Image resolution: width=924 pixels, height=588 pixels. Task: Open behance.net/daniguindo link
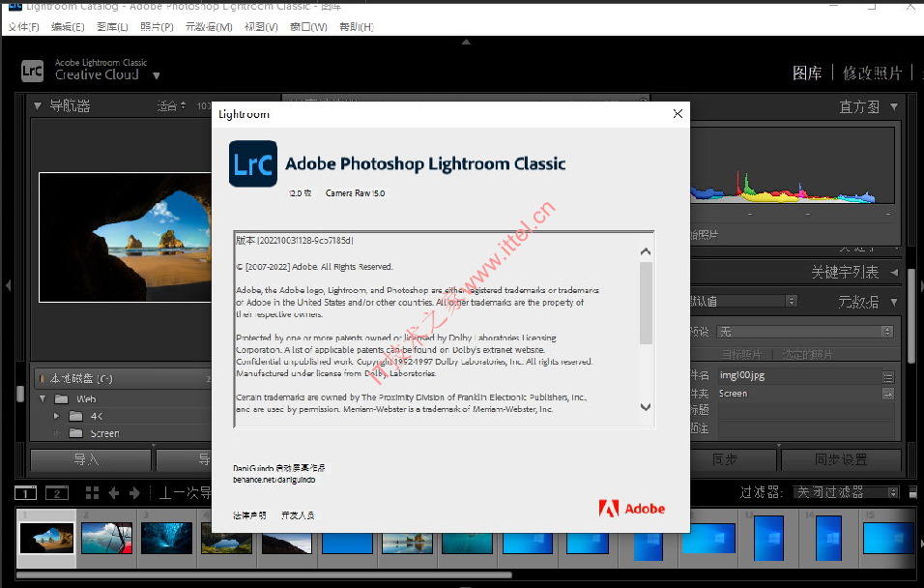[x=274, y=480]
